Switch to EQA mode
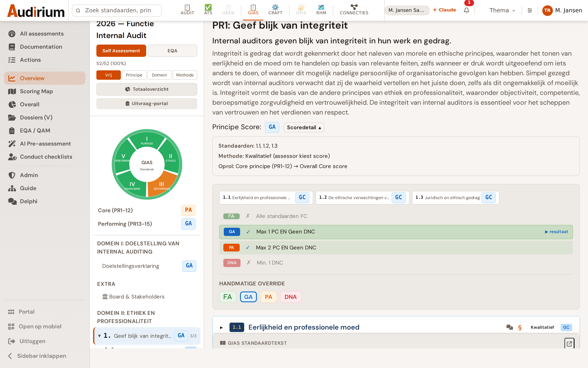The width and height of the screenshot is (588, 368). (x=172, y=51)
